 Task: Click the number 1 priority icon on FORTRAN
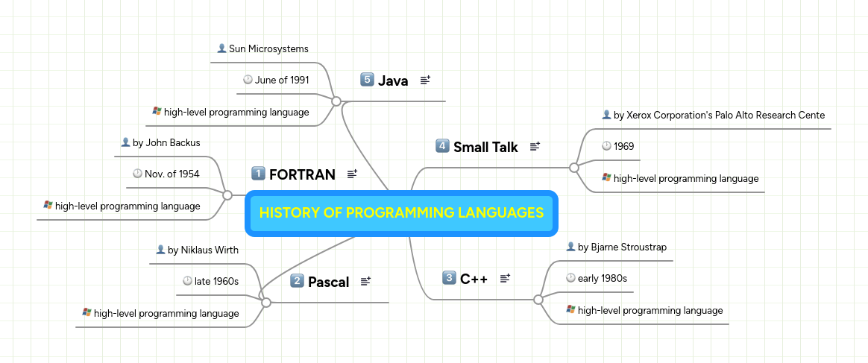pyautogui.click(x=259, y=174)
